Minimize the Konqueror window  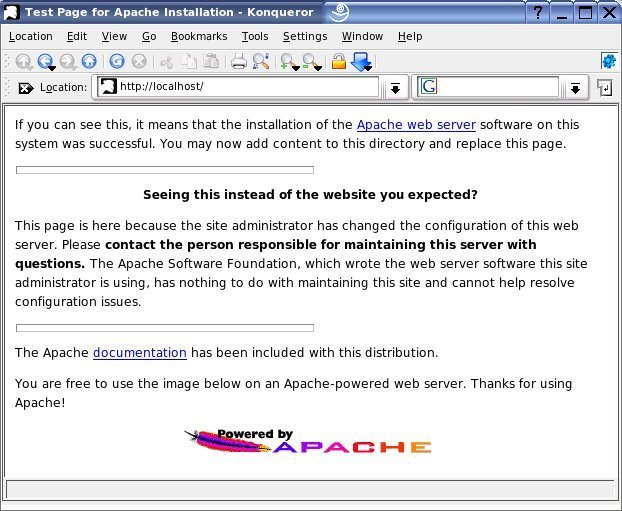click(562, 12)
